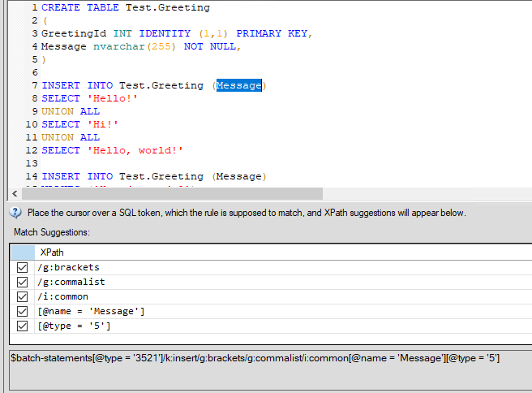532x393 pixels.
Task: Click the 'Hi!' string on line 10
Action: tap(103, 124)
